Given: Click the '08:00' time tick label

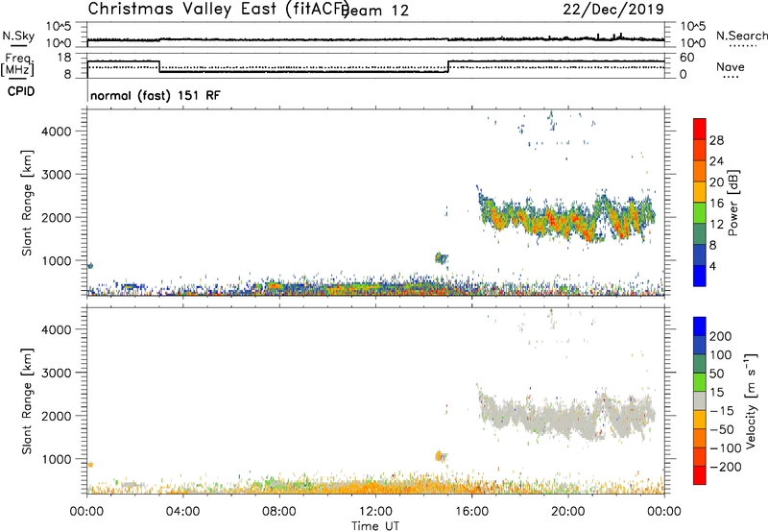Looking at the screenshot, I should (x=279, y=512).
